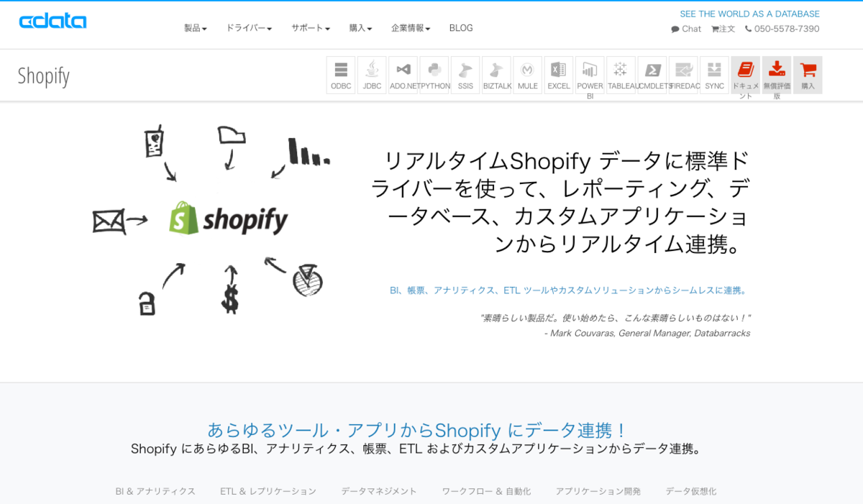This screenshot has width=863, height=504.
Task: Open the ドライバー dropdown
Action: (x=247, y=28)
